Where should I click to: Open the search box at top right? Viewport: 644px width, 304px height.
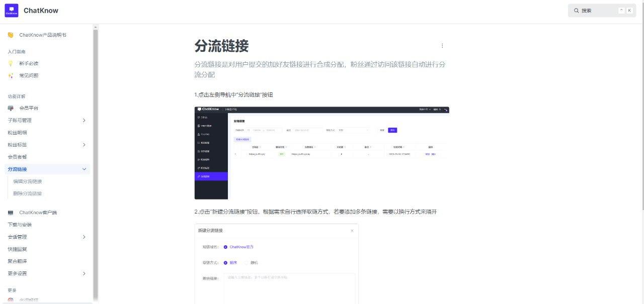[602, 11]
